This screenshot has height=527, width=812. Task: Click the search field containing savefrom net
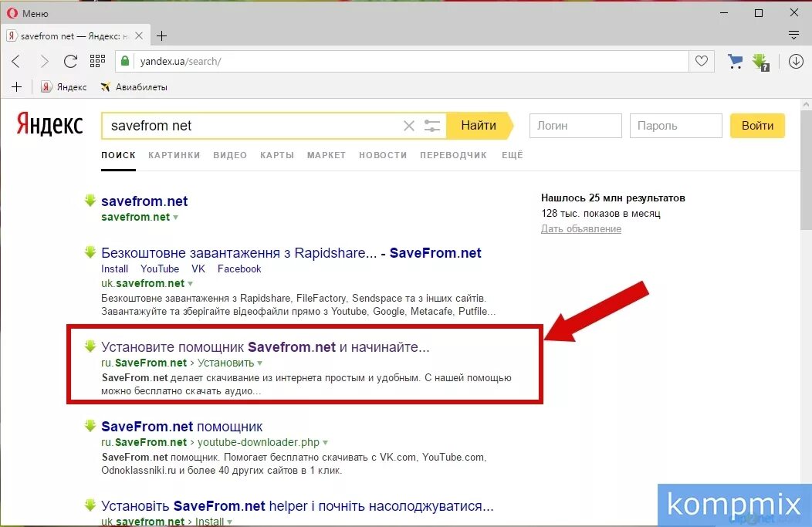pos(251,126)
